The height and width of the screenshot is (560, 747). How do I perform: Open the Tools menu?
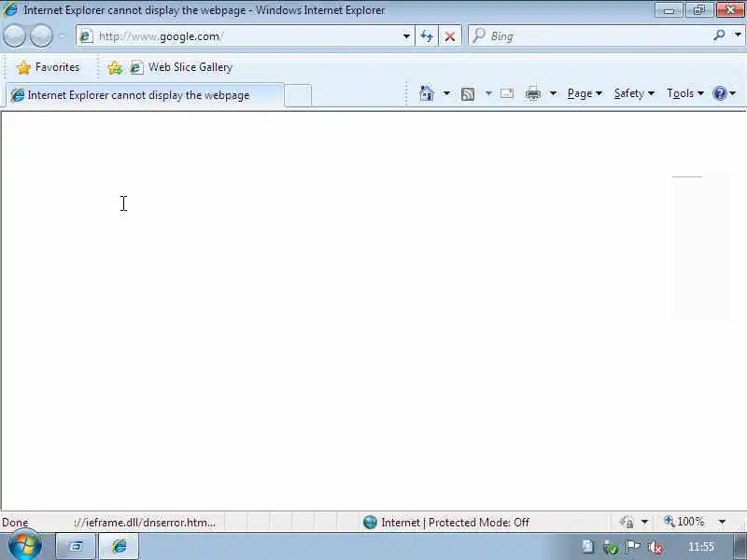685,94
